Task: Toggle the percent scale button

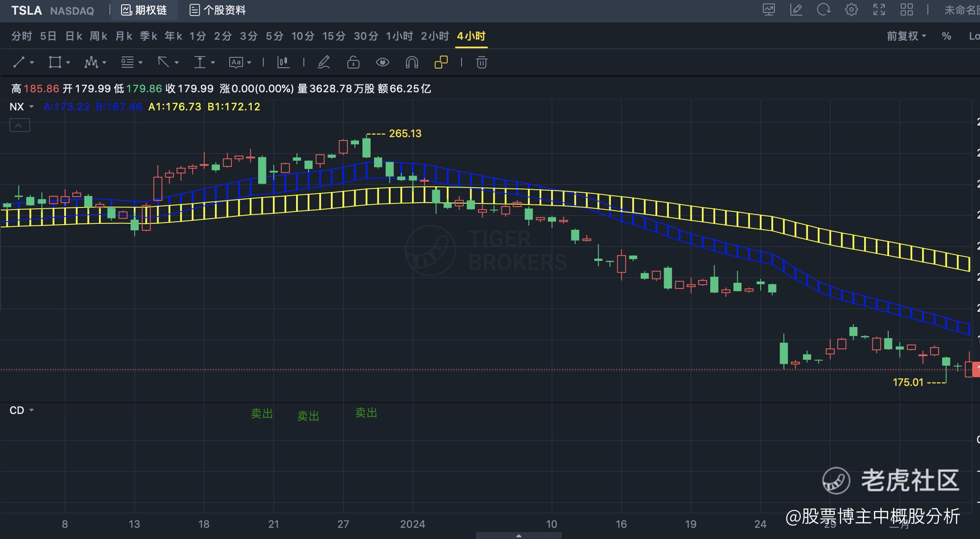Action: pos(946,36)
